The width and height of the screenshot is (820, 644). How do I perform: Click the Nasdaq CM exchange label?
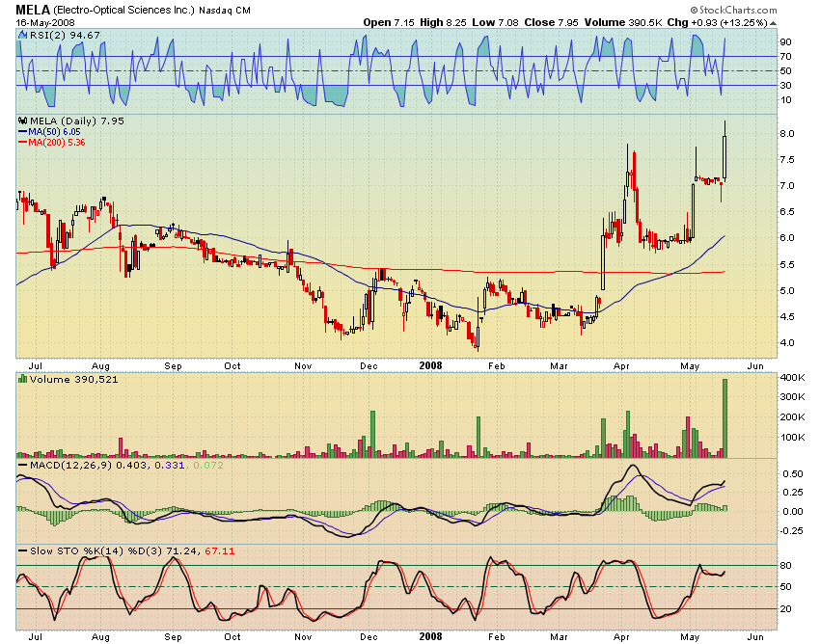225,11
